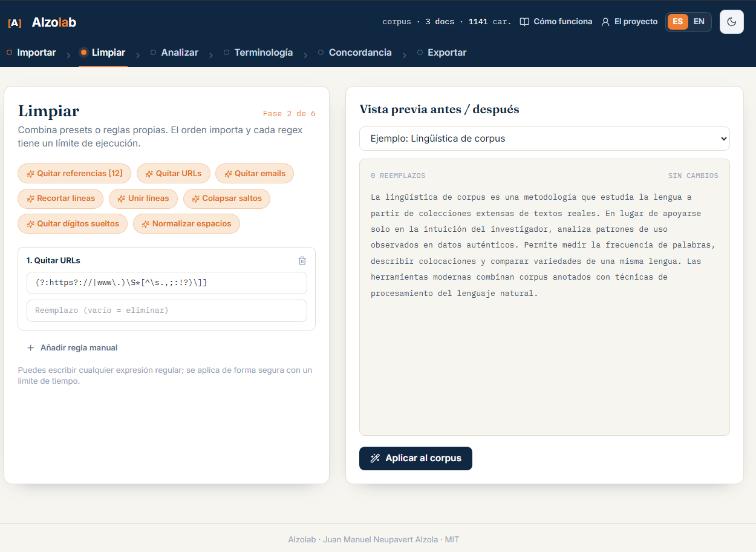Open the Ejemplo: Lingüística de corpus dropdown
Image resolution: width=756 pixels, height=552 pixels.
(544, 139)
